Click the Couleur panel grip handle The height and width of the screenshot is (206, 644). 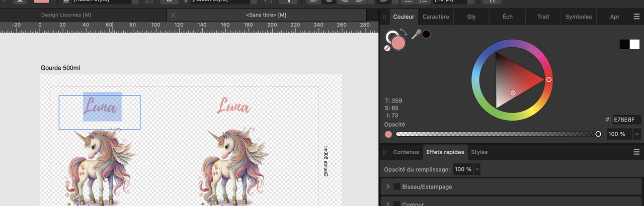pyautogui.click(x=385, y=17)
